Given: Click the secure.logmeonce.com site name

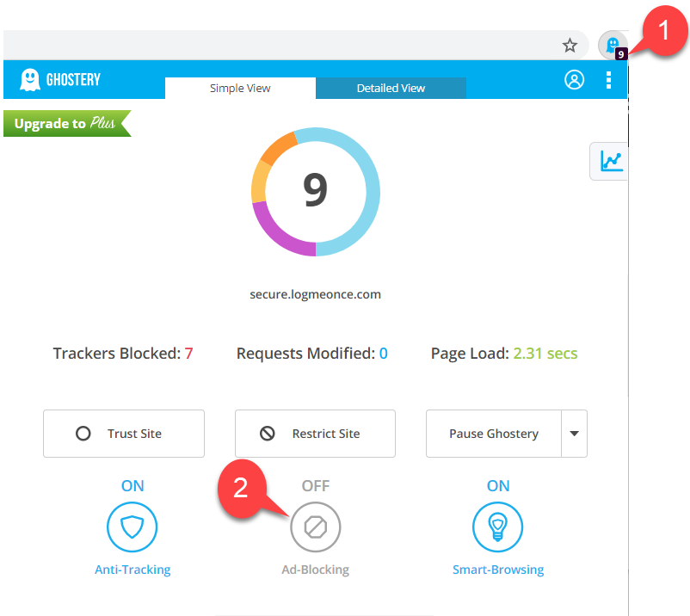Looking at the screenshot, I should 315,294.
